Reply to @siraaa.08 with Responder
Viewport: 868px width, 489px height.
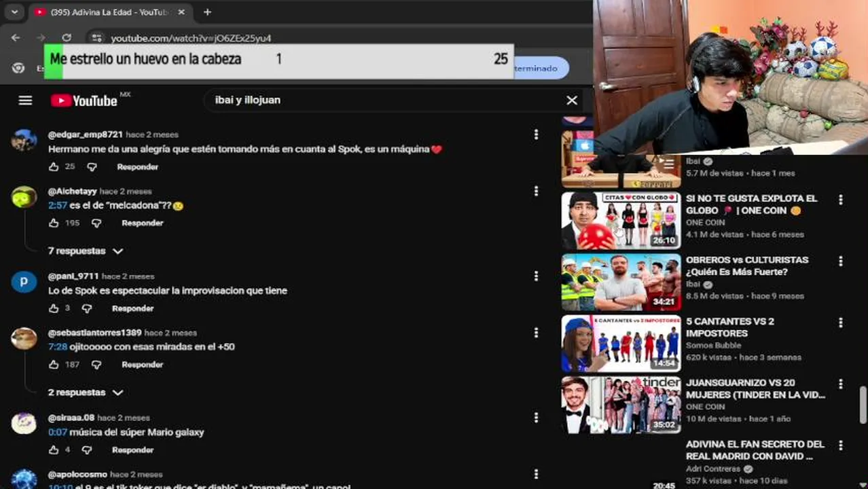click(132, 450)
